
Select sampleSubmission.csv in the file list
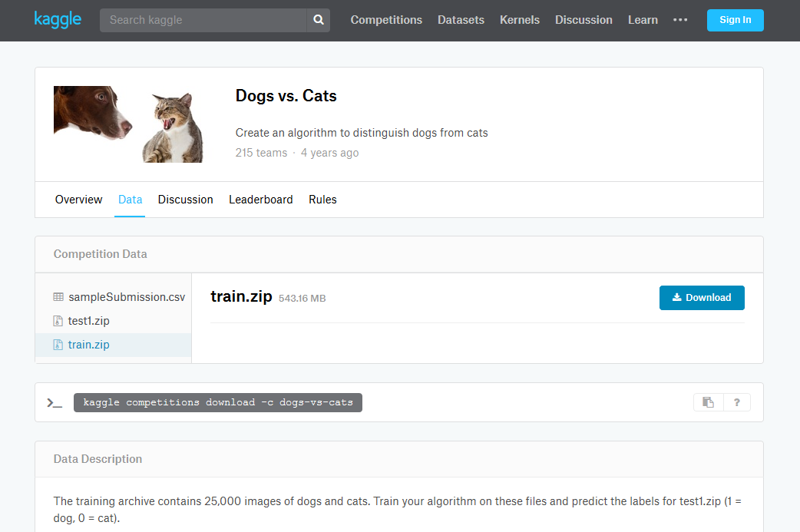[114, 297]
